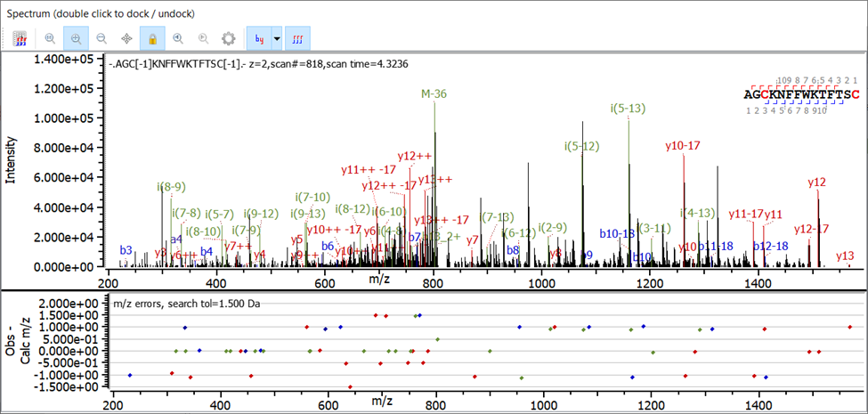868x414 pixels.
Task: Select the zoom out magnifier
Action: pos(101,39)
